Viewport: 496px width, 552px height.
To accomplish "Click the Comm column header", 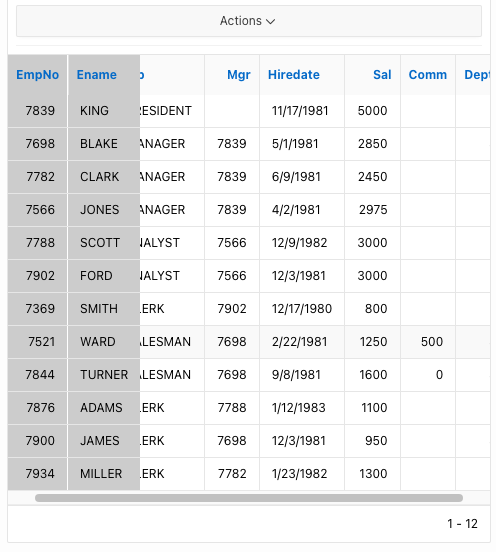I will (428, 75).
